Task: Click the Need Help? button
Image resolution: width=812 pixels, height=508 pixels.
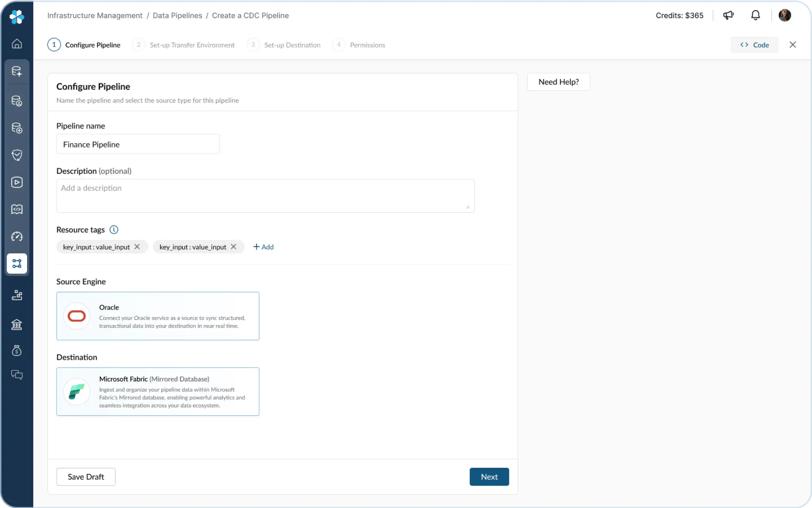Action: pos(559,82)
